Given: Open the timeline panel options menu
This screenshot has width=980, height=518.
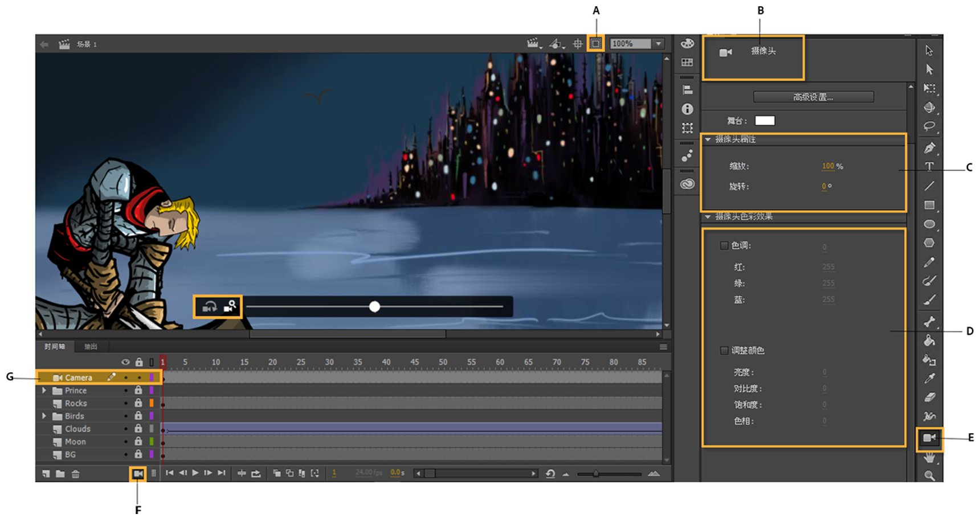Looking at the screenshot, I should point(663,347).
